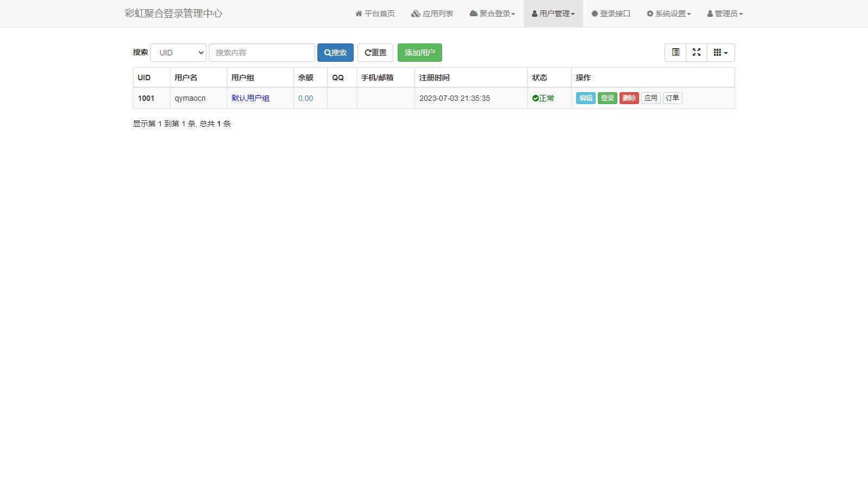
Task: Open the application list menu item
Action: [x=432, y=14]
